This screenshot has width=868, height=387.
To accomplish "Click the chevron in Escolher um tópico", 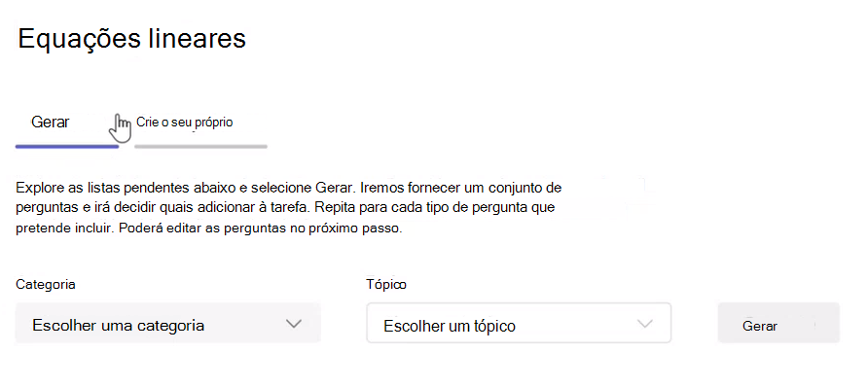I will pos(645,325).
